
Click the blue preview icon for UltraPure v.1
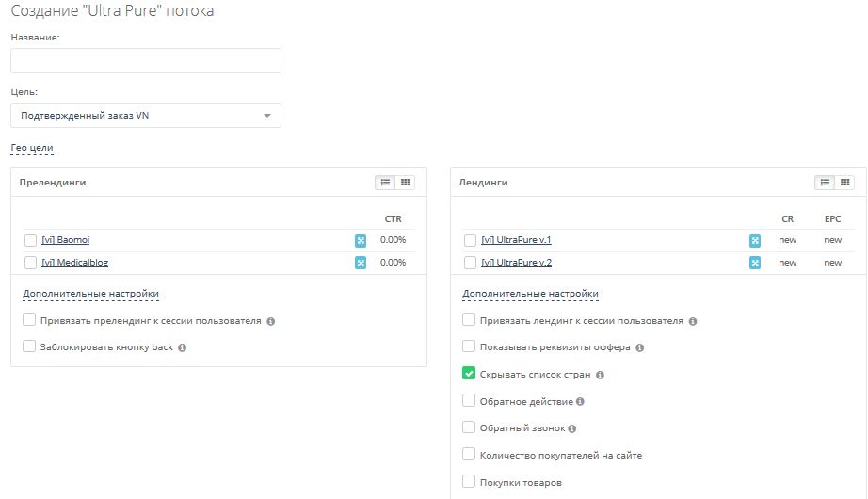(x=754, y=240)
